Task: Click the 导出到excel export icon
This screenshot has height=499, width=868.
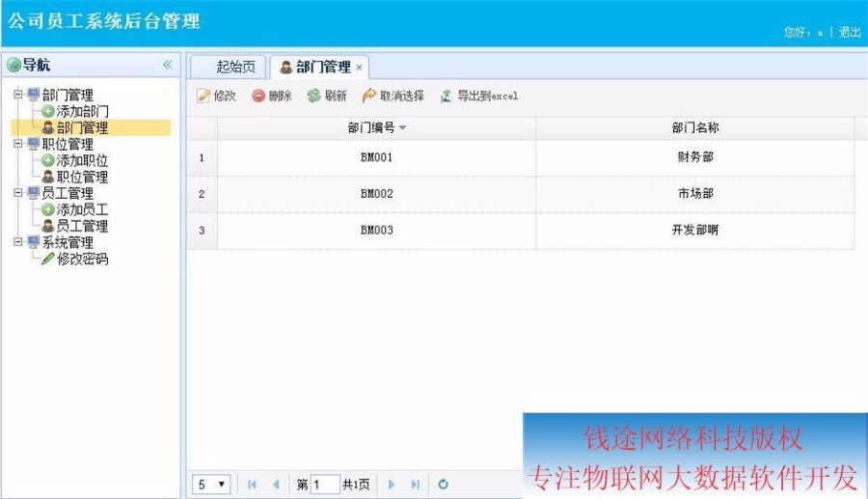Action: pyautogui.click(x=447, y=96)
